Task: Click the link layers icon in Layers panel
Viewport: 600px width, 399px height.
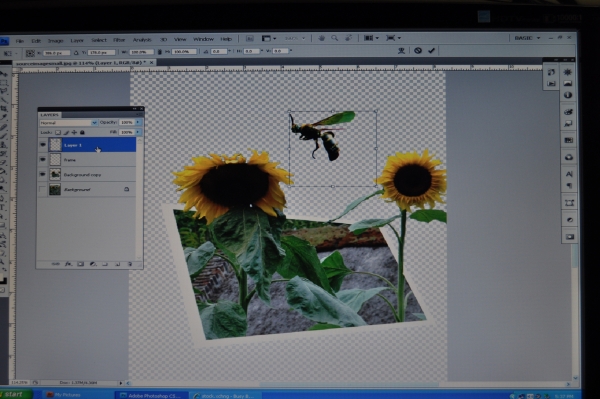Action: pos(55,264)
